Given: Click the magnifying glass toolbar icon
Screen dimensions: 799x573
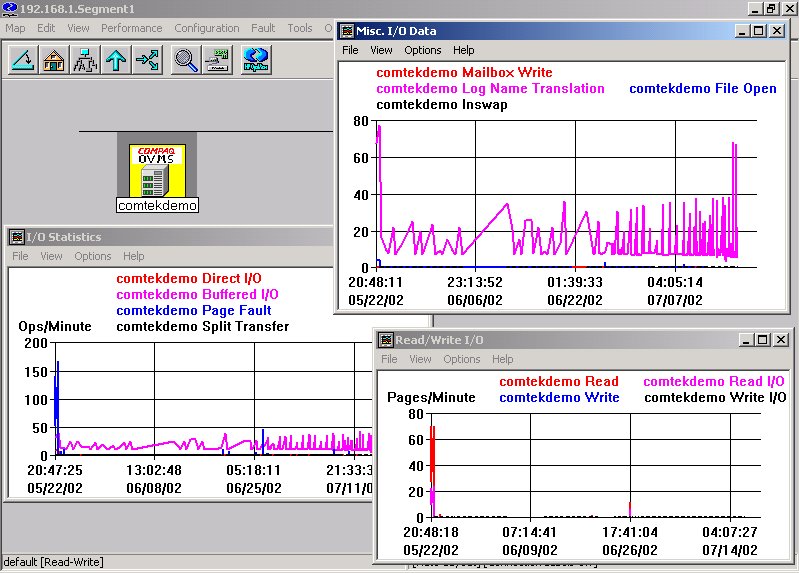Looking at the screenshot, I should (186, 60).
